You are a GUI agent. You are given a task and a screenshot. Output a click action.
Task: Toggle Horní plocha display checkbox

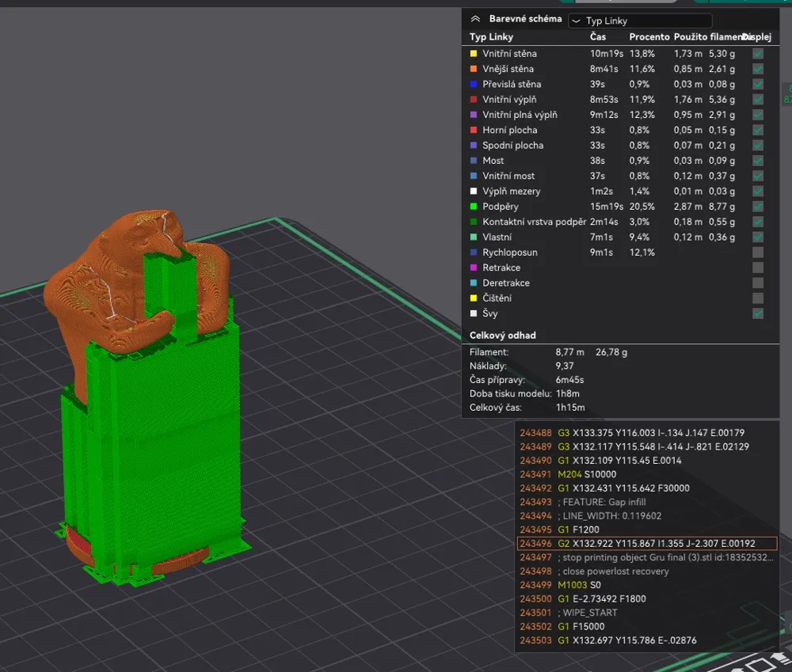pos(758,130)
